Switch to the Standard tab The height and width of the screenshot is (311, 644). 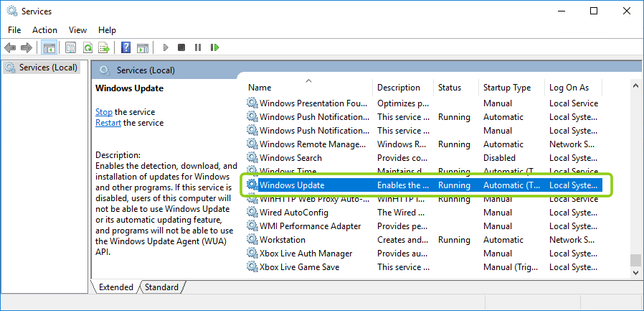pos(161,287)
